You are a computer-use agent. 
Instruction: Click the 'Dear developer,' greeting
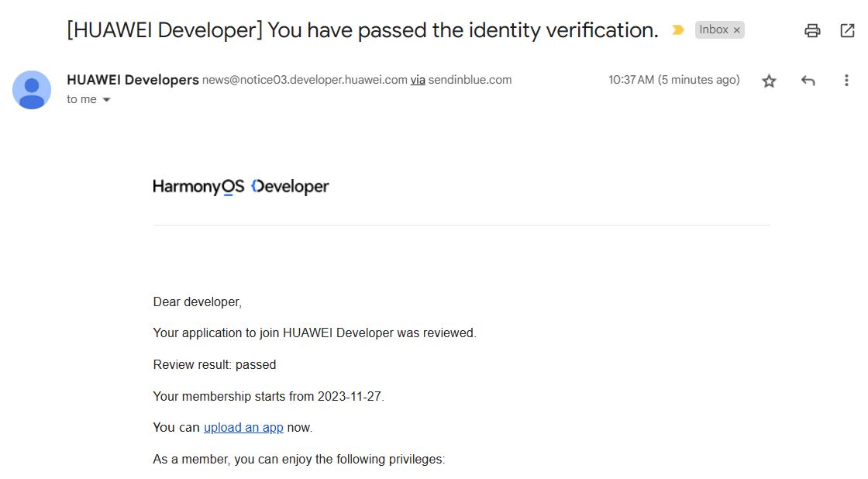(197, 302)
